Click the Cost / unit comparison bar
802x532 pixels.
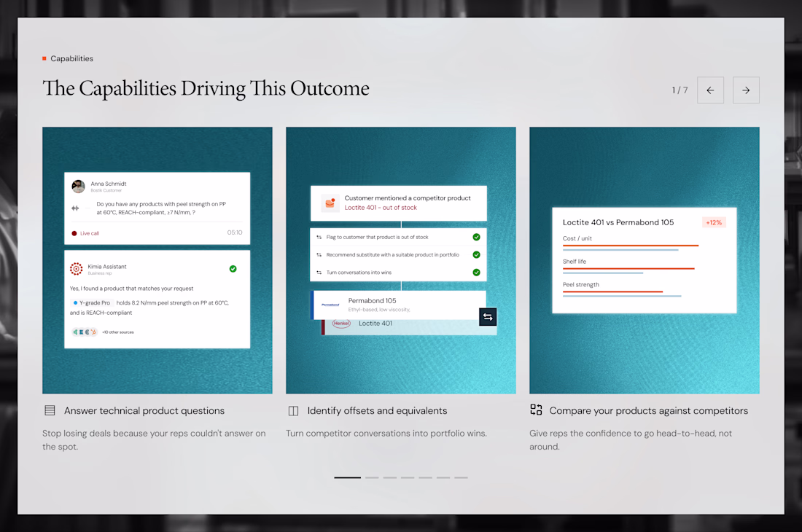pos(631,248)
